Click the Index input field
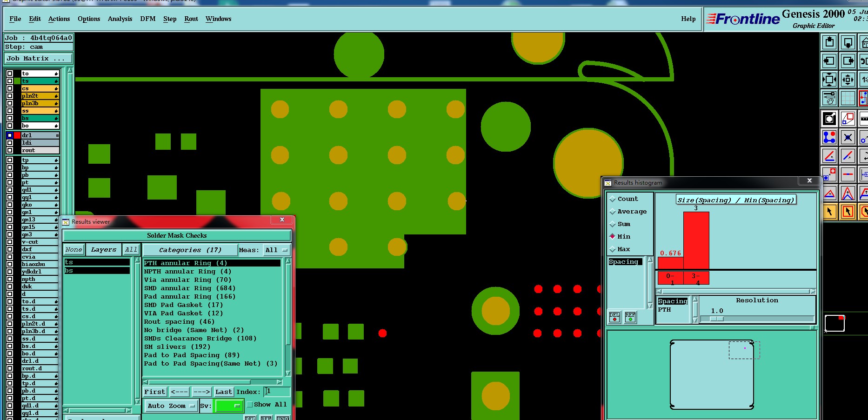Screen dimensions: 868x420 pyautogui.click(x=277, y=392)
